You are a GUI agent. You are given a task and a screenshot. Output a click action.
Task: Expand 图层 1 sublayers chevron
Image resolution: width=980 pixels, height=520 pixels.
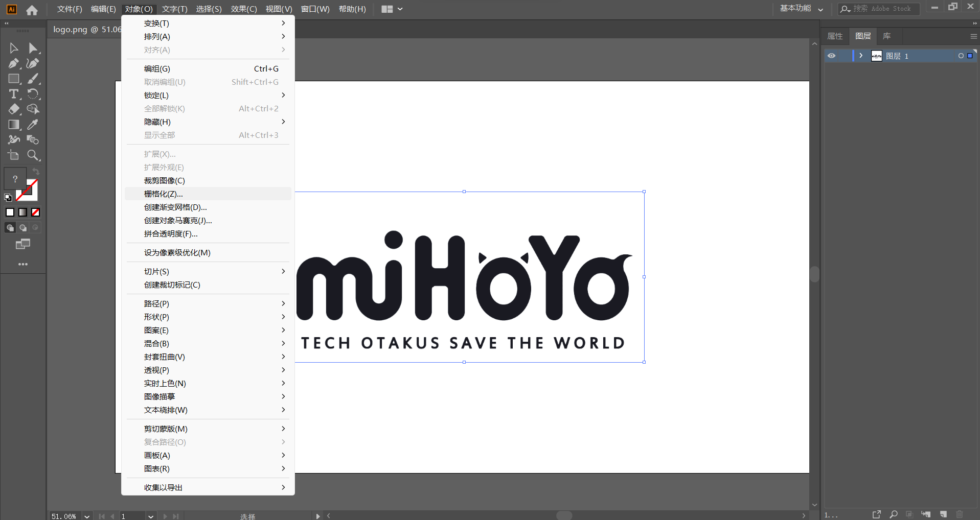coord(861,56)
